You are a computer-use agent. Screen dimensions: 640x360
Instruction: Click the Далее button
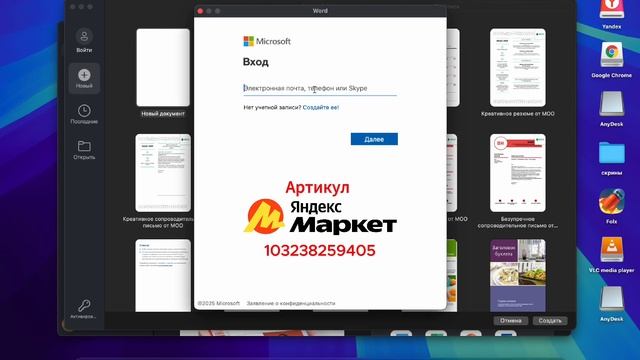pos(374,139)
